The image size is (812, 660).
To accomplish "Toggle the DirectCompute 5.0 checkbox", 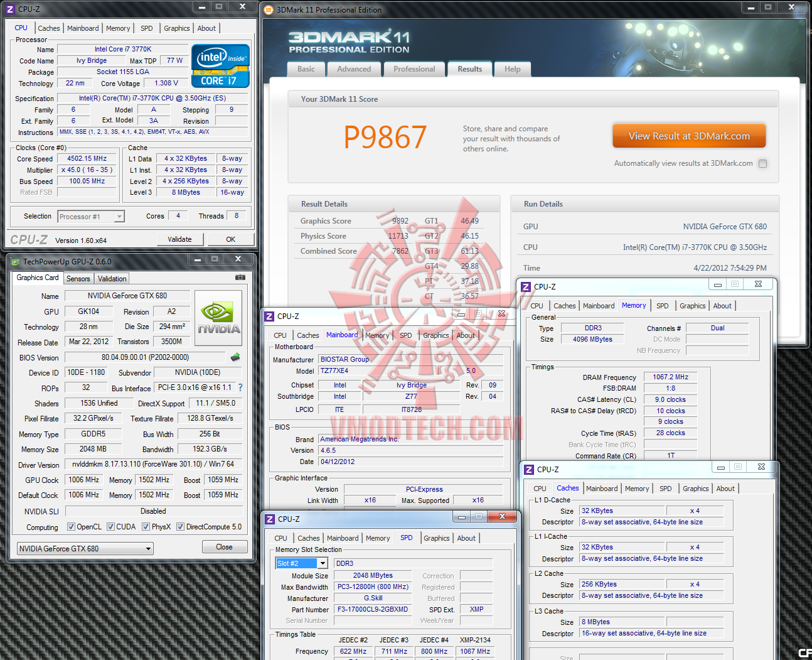I will pyautogui.click(x=180, y=527).
